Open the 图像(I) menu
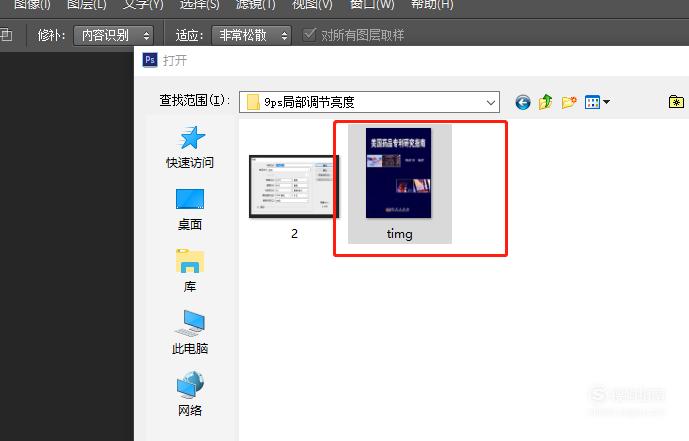Viewport: 689px width, 441px height. (x=32, y=4)
